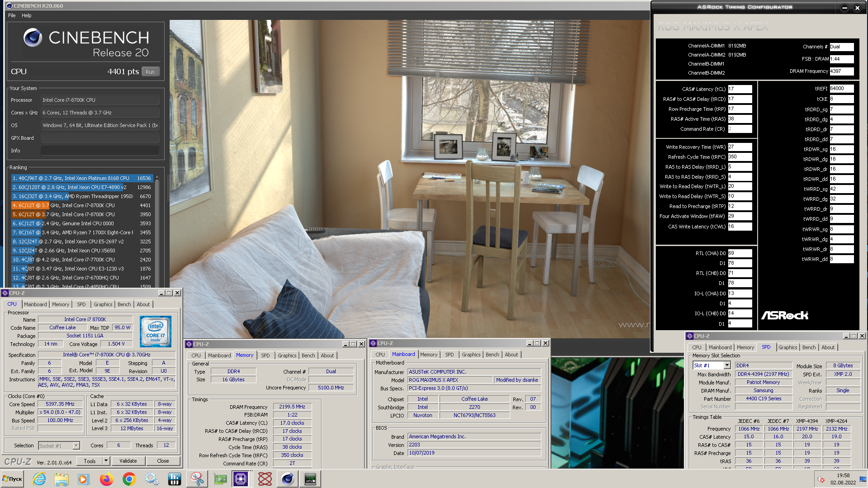The height and width of the screenshot is (488, 868).
Task: Launch Internet Explorer from the taskbar
Action: 39,479
